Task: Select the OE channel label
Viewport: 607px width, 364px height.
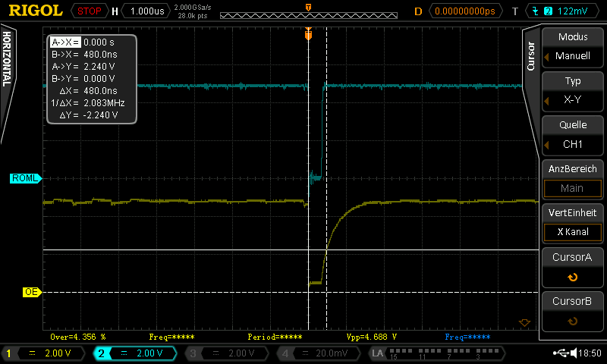Action: click(32, 292)
